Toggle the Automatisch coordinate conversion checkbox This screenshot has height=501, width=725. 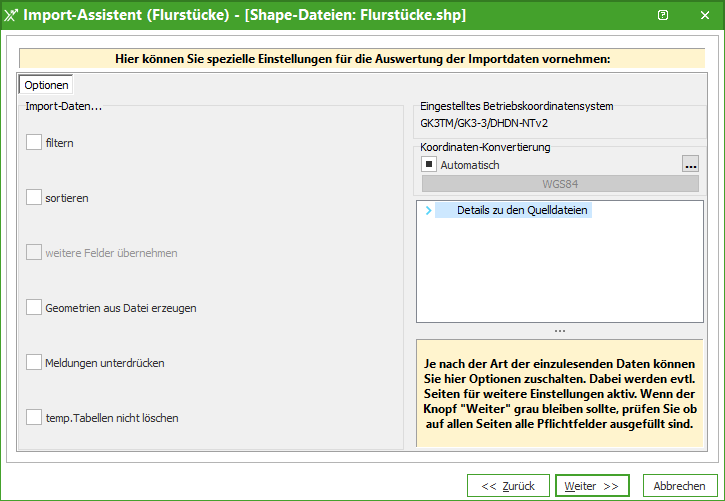[429, 164]
